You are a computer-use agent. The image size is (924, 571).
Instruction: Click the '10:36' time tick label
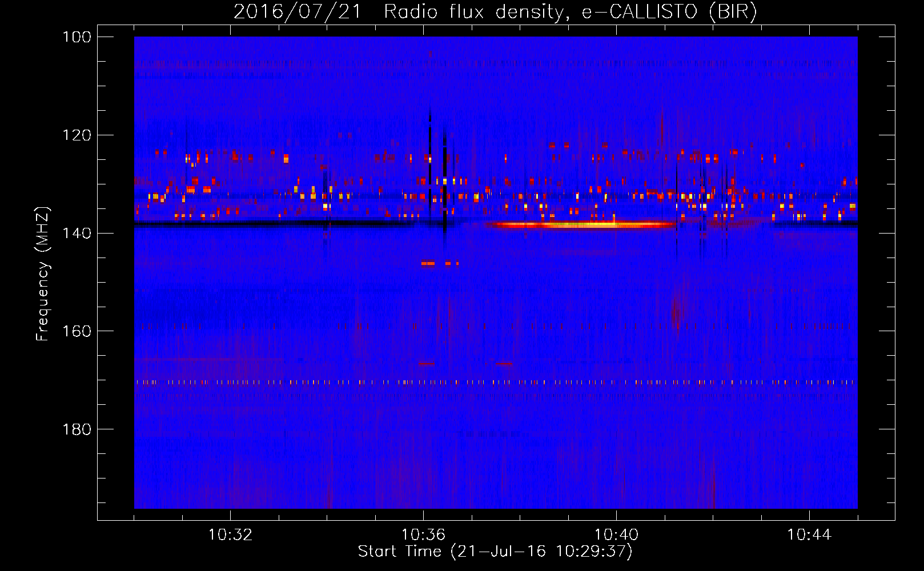coord(423,535)
